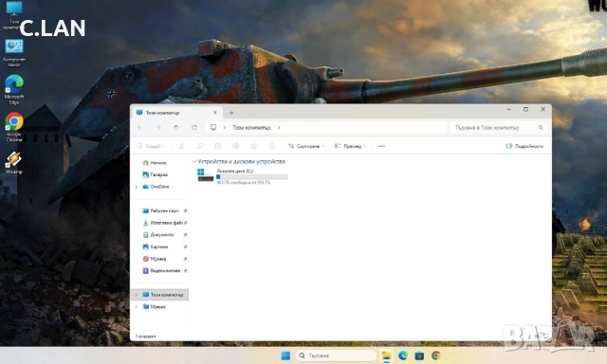Click pin icon next to Работен плот
The width and height of the screenshot is (607, 364).
point(186,210)
